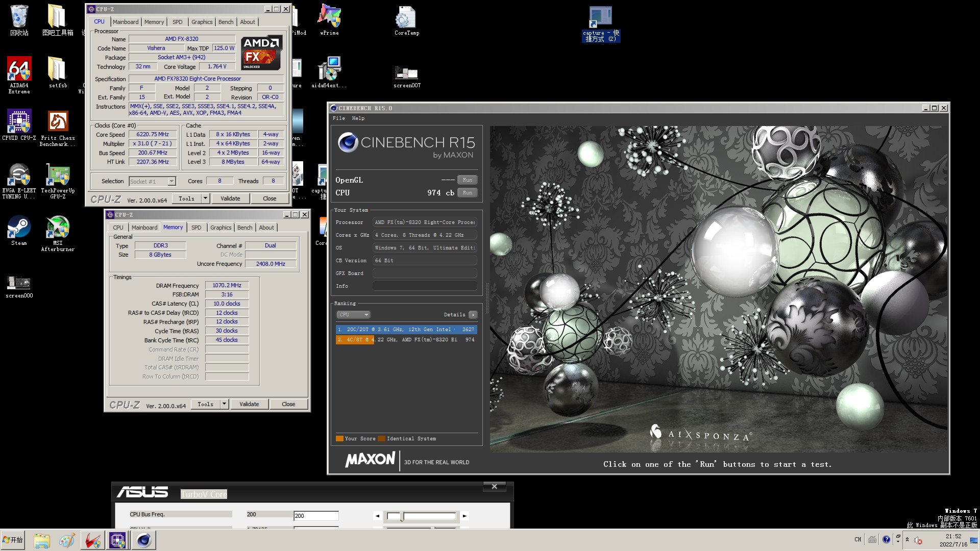
Task: Open the aida64ext installer icon
Action: [x=329, y=72]
